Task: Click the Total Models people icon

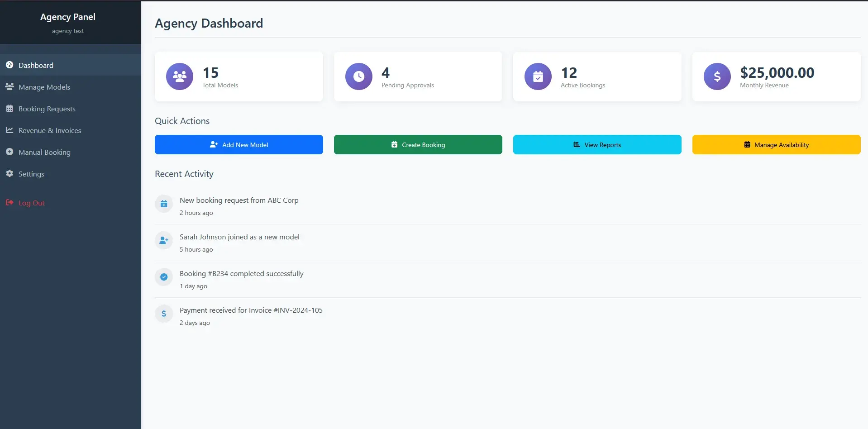Action: pyautogui.click(x=180, y=76)
